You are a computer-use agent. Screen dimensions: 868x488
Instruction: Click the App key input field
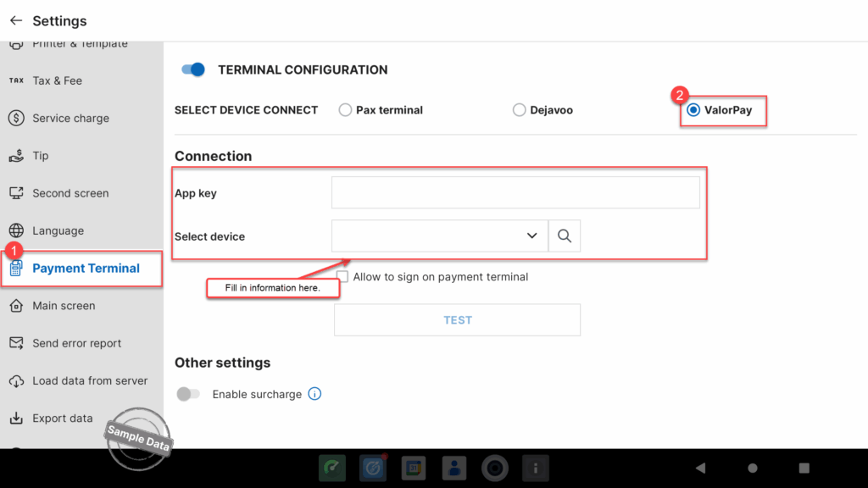(x=515, y=193)
